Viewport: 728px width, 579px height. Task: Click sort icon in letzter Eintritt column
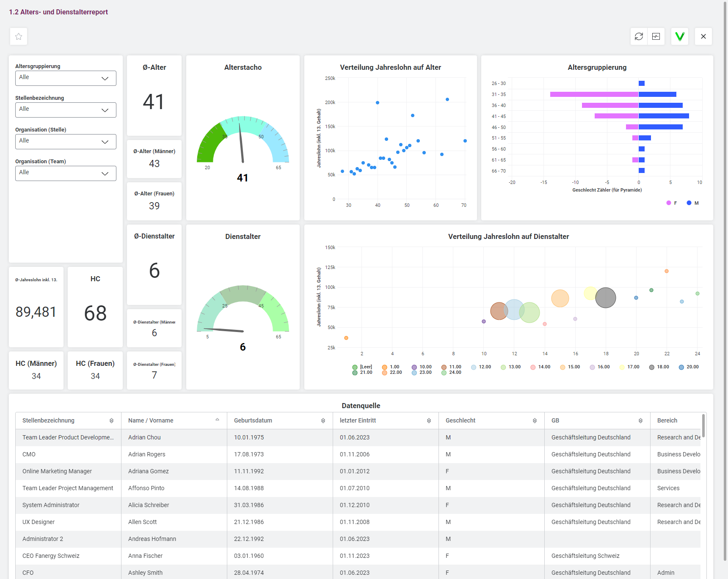pos(429,420)
